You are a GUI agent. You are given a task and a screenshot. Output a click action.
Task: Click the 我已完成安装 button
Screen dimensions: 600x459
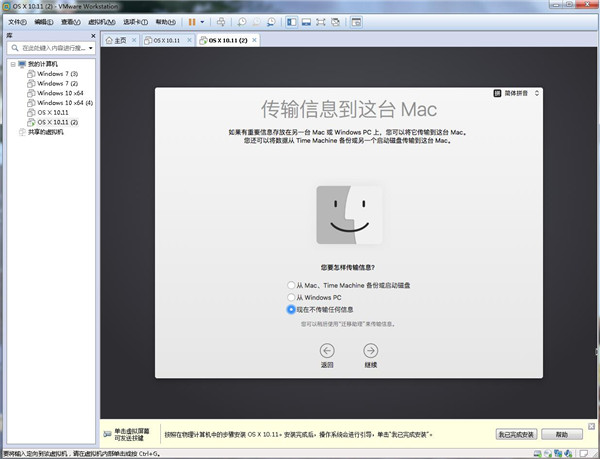coord(517,434)
